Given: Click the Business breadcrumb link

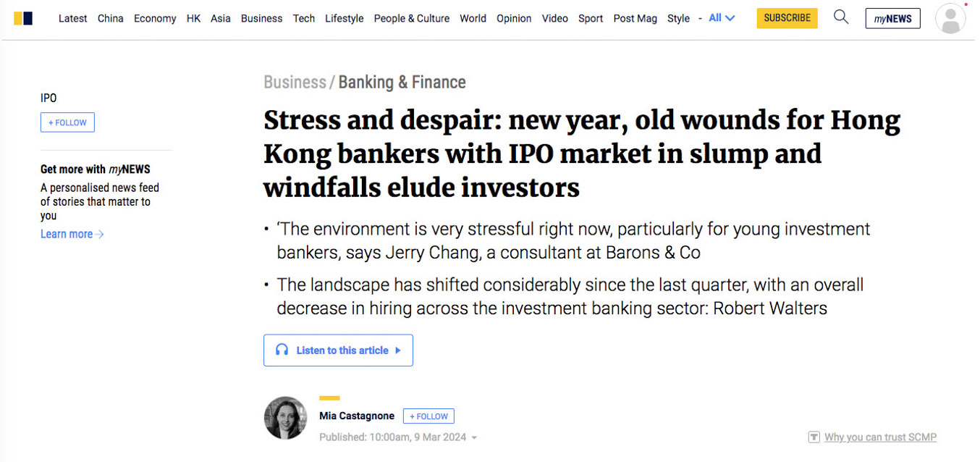Looking at the screenshot, I should click(295, 82).
